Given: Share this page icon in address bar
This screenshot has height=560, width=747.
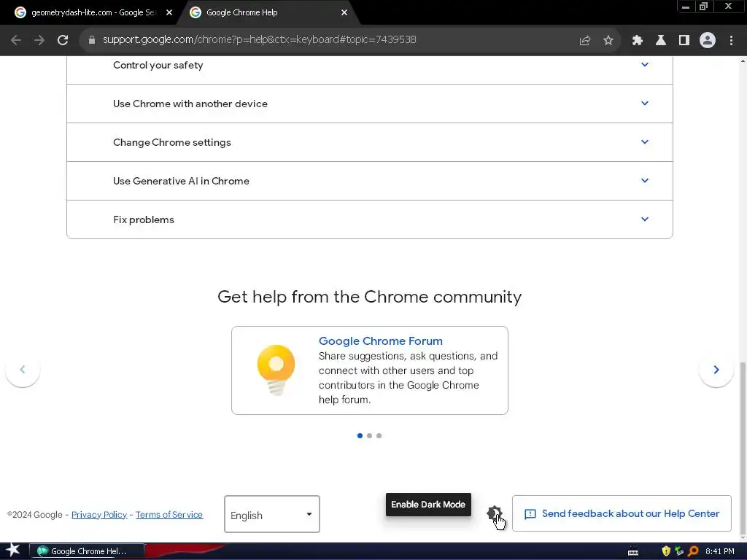Looking at the screenshot, I should point(585,40).
